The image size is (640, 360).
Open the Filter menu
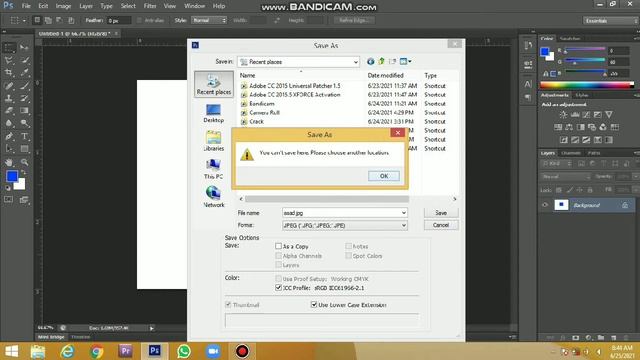coord(150,6)
